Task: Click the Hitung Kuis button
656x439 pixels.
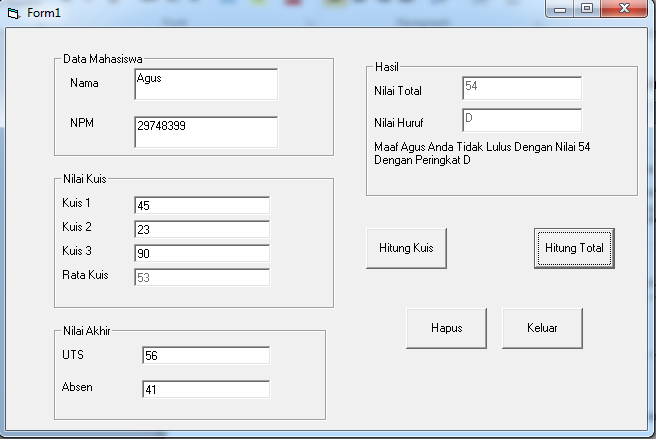Action: click(x=406, y=248)
